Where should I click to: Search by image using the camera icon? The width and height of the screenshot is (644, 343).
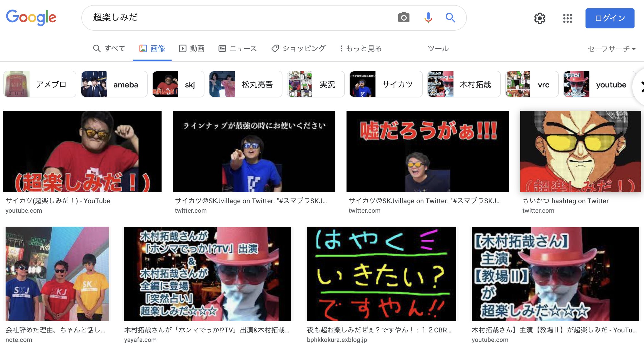coord(404,18)
